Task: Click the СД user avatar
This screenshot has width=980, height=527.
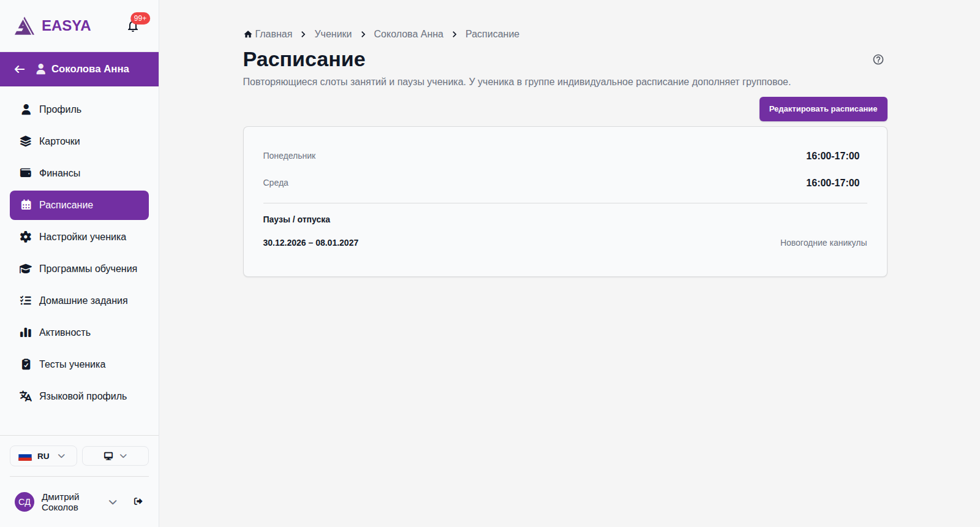Action: pyautogui.click(x=24, y=502)
